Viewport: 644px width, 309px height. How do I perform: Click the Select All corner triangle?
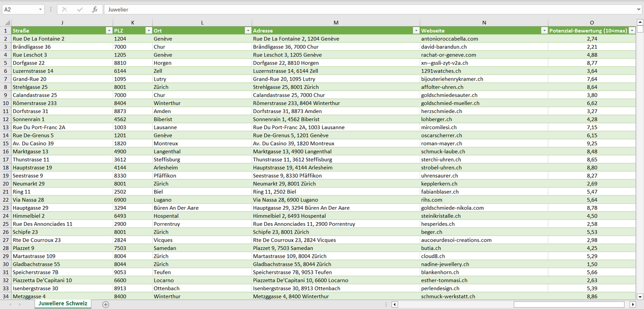coord(6,23)
